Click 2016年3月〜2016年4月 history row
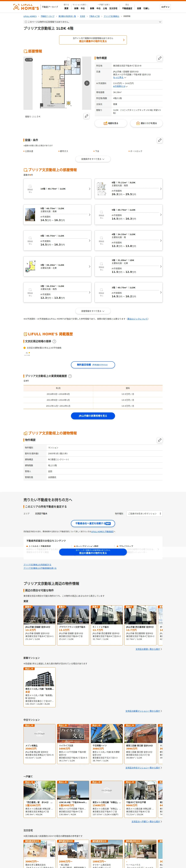This screenshot has height=868, width=186. pyautogui.click(x=93, y=394)
